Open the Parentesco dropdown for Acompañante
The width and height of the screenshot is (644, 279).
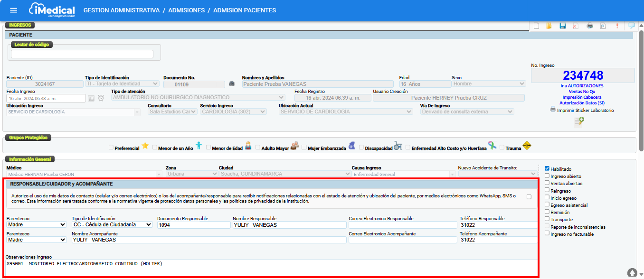(36, 240)
